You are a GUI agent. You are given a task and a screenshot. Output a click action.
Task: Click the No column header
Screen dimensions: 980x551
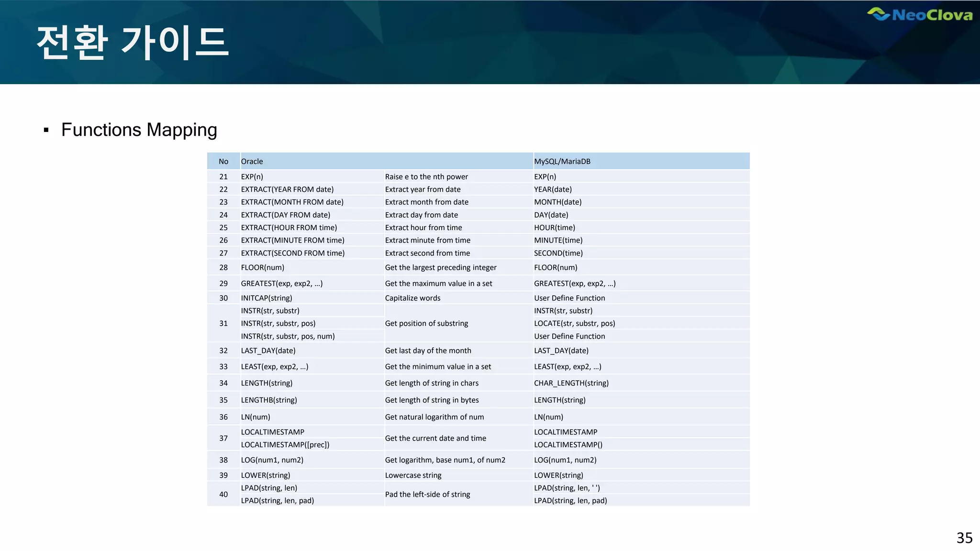tap(223, 162)
